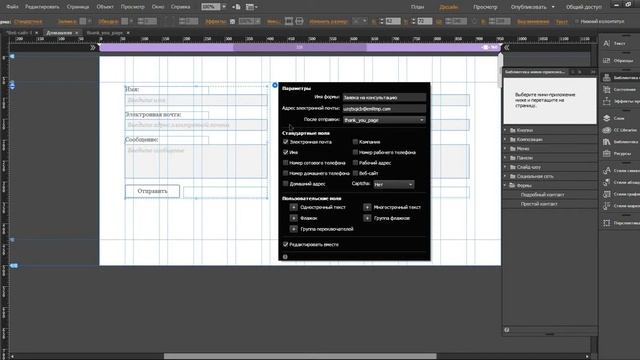The width and height of the screenshot is (640, 360).
Task: Open the Файл menu
Action: pyautogui.click(x=12, y=7)
